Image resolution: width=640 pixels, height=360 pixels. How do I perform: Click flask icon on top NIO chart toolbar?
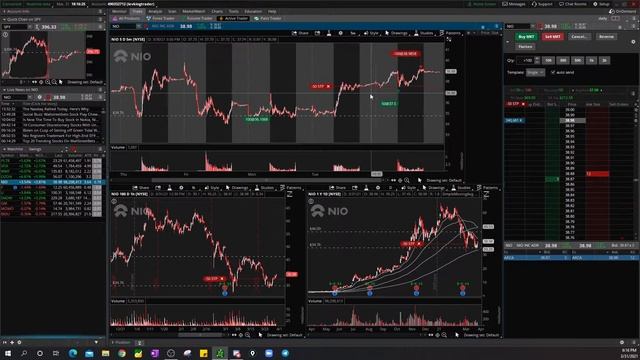329,33
